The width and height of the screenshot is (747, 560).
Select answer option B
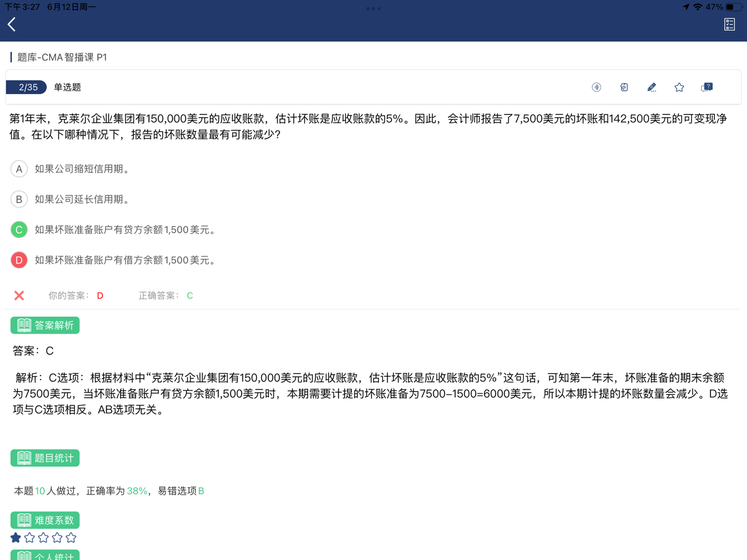point(19,199)
